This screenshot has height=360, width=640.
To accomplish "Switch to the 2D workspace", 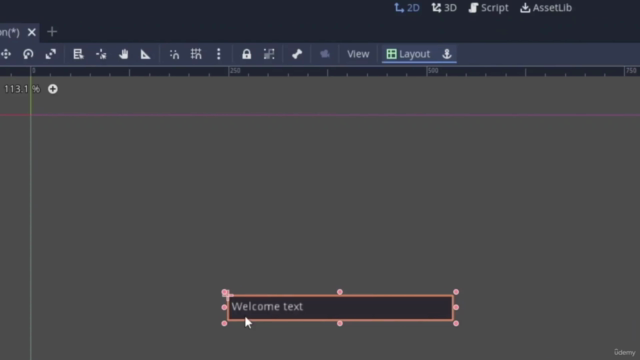I will coord(407,8).
